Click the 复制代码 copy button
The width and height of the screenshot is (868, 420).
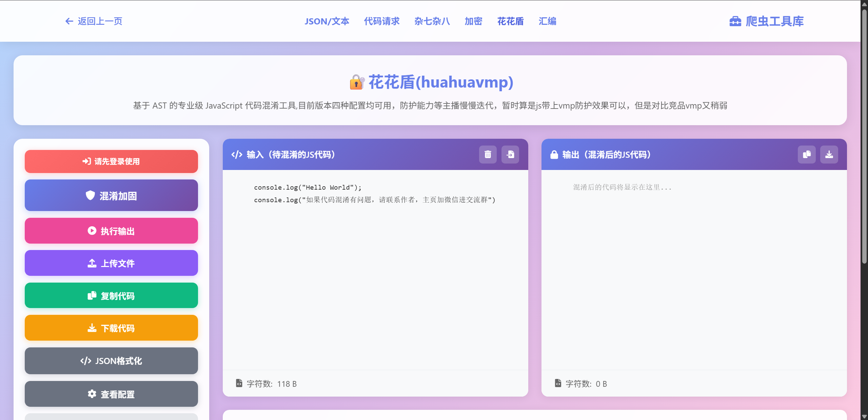click(111, 295)
